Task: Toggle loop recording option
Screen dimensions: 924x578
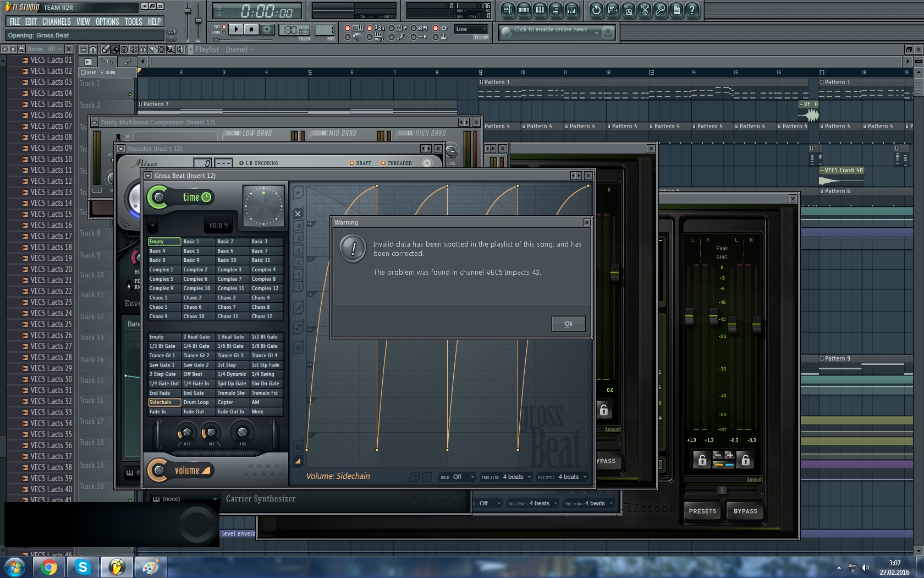Action: 414,28
